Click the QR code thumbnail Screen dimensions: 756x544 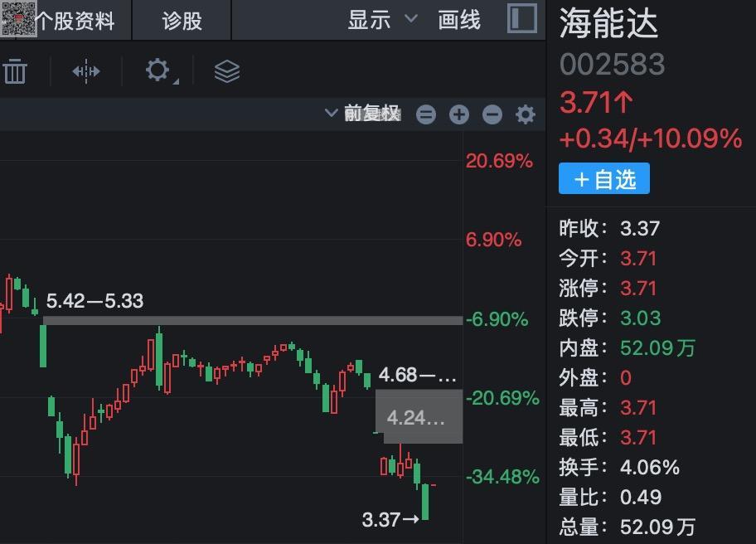click(19, 17)
